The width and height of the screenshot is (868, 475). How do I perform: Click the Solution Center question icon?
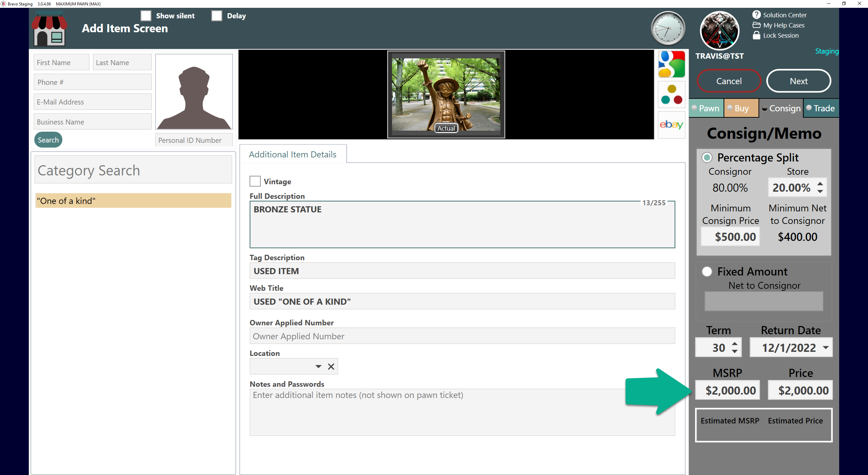(756, 15)
